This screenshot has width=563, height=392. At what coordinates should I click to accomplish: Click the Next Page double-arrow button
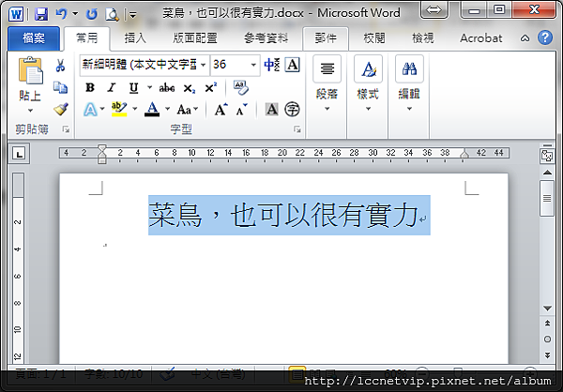[x=547, y=355]
